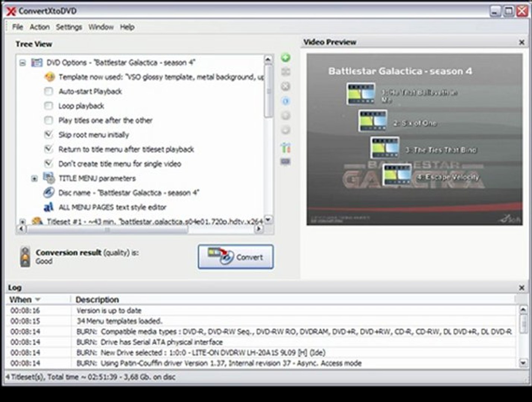Click the Convert button
This screenshot has height=402, width=532.
235,256
